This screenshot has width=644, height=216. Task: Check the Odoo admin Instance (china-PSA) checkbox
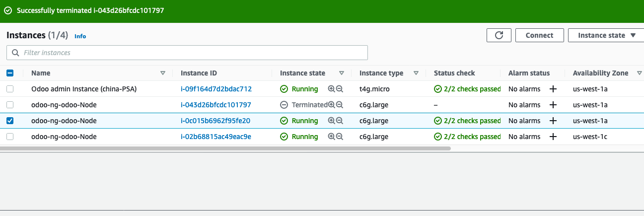pos(10,89)
